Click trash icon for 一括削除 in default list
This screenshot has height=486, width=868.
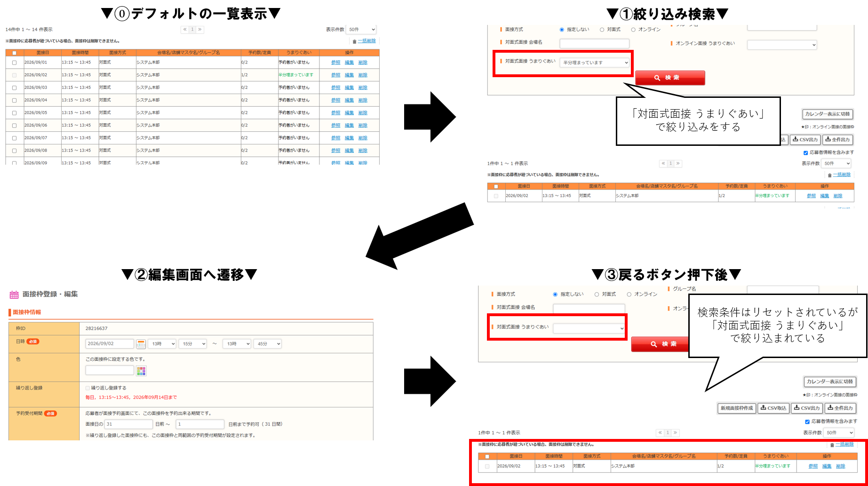click(x=354, y=41)
